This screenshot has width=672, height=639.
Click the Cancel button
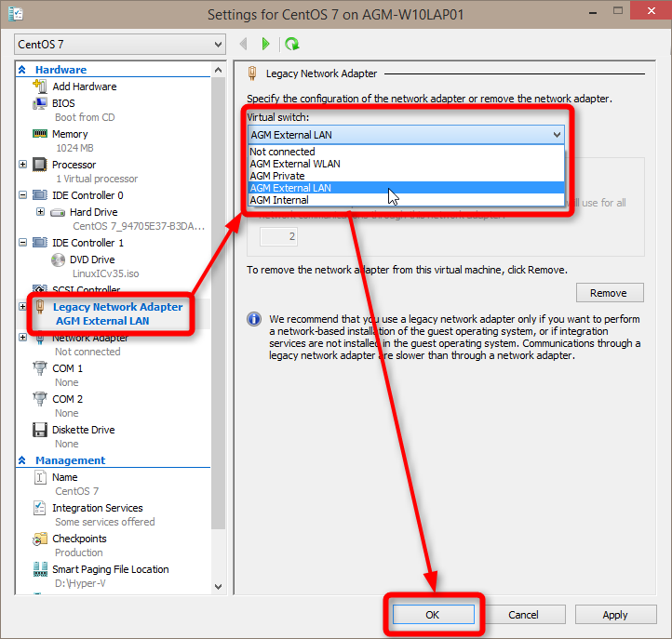(x=523, y=615)
